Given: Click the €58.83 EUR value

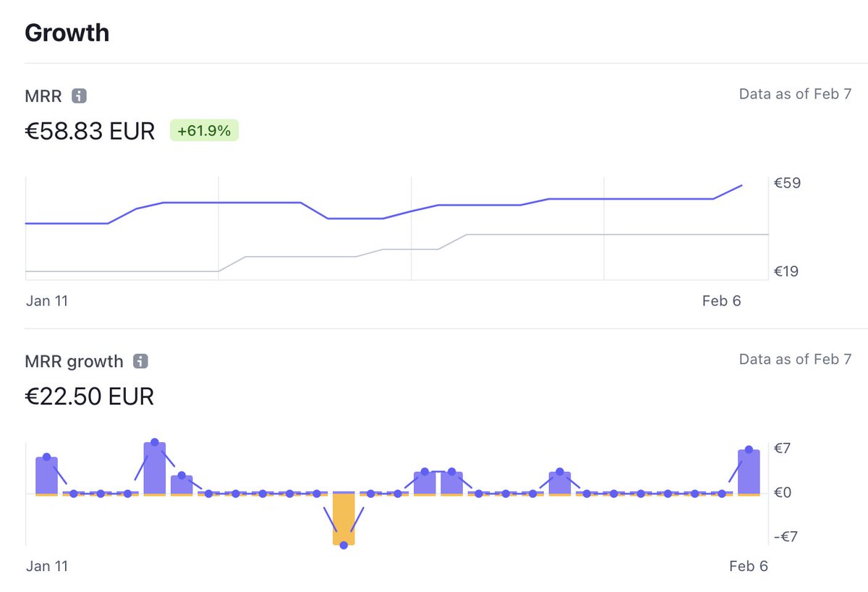Looking at the screenshot, I should (x=90, y=131).
